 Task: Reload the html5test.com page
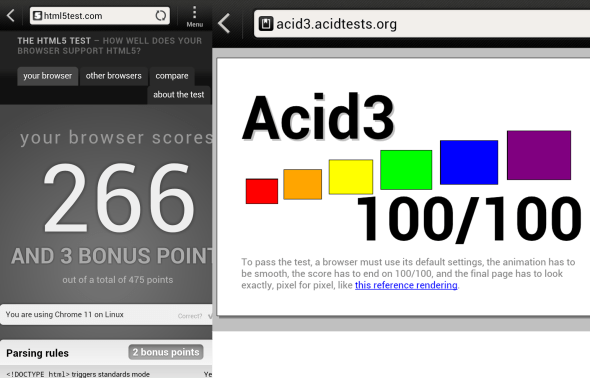pyautogui.click(x=161, y=16)
